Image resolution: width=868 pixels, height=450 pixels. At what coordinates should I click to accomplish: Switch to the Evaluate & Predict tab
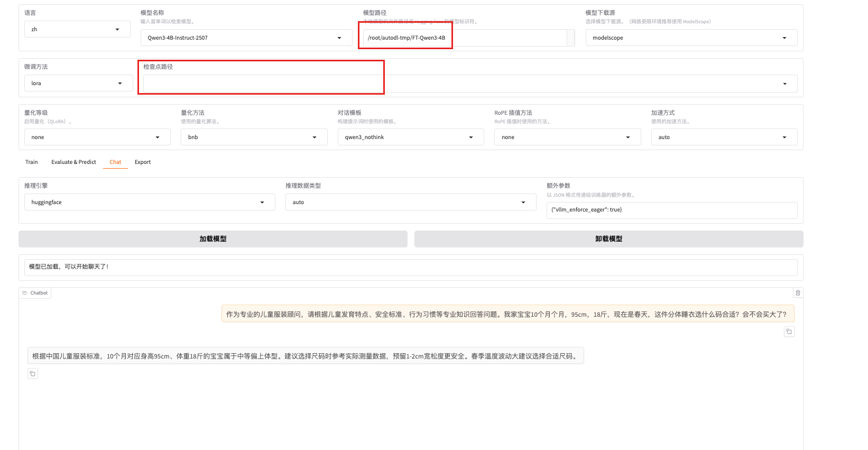point(73,162)
